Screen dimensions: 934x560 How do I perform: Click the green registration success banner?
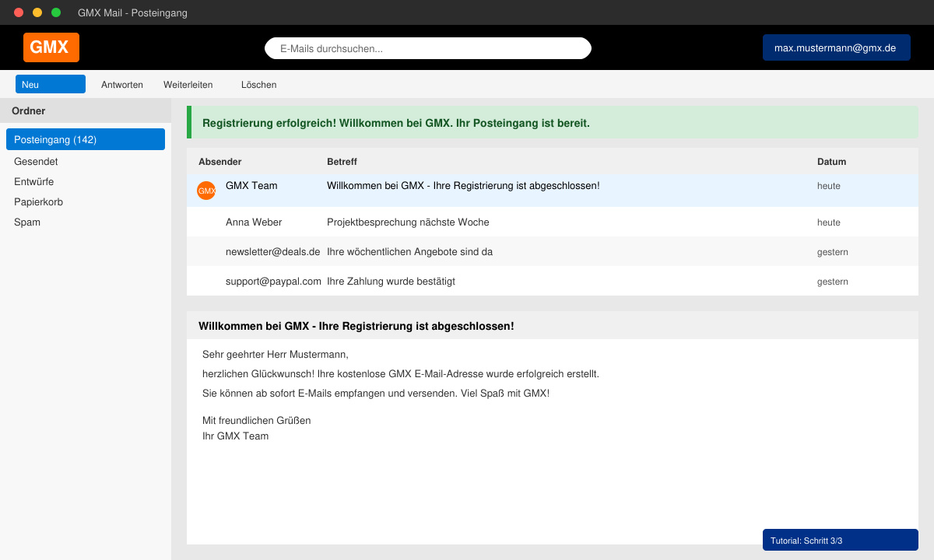click(553, 122)
